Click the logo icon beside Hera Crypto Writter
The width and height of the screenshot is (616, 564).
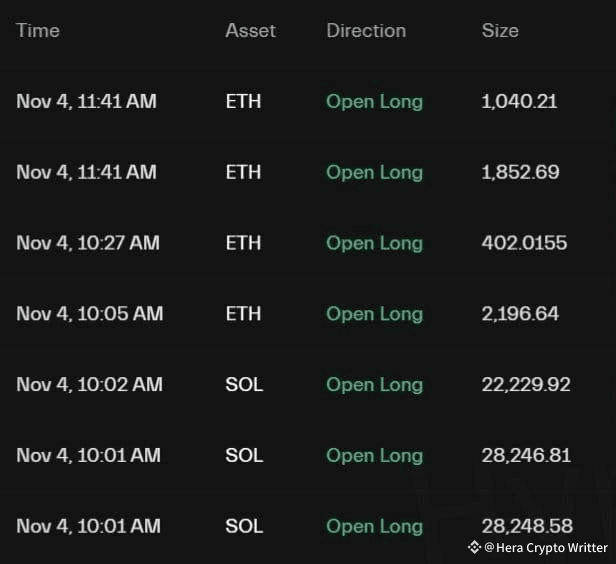coord(474,547)
